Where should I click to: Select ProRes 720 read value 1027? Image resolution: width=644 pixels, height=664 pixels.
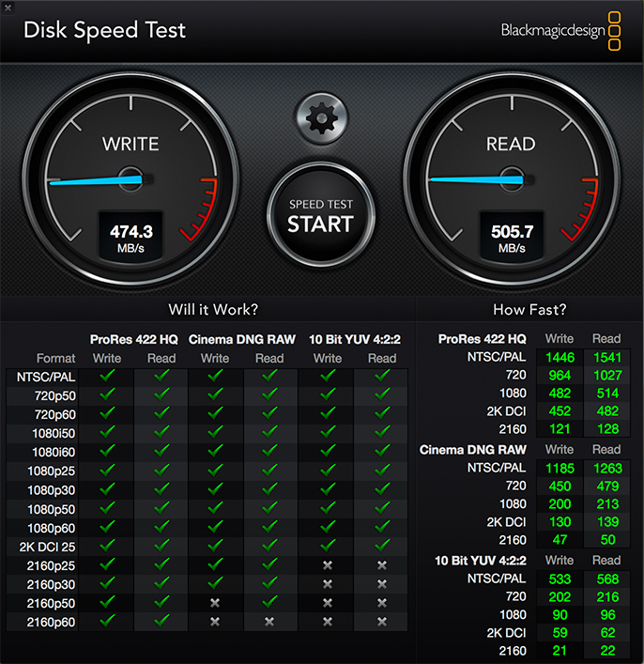point(607,375)
